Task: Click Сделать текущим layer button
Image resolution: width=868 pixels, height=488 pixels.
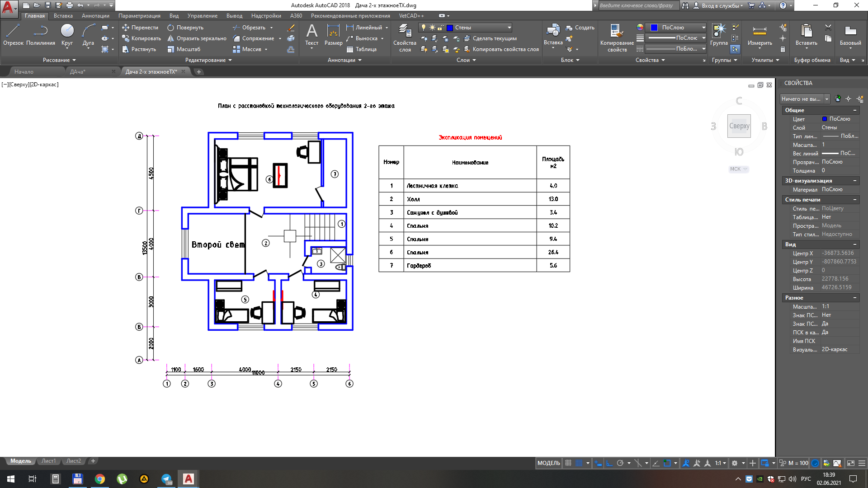Action: (490, 38)
